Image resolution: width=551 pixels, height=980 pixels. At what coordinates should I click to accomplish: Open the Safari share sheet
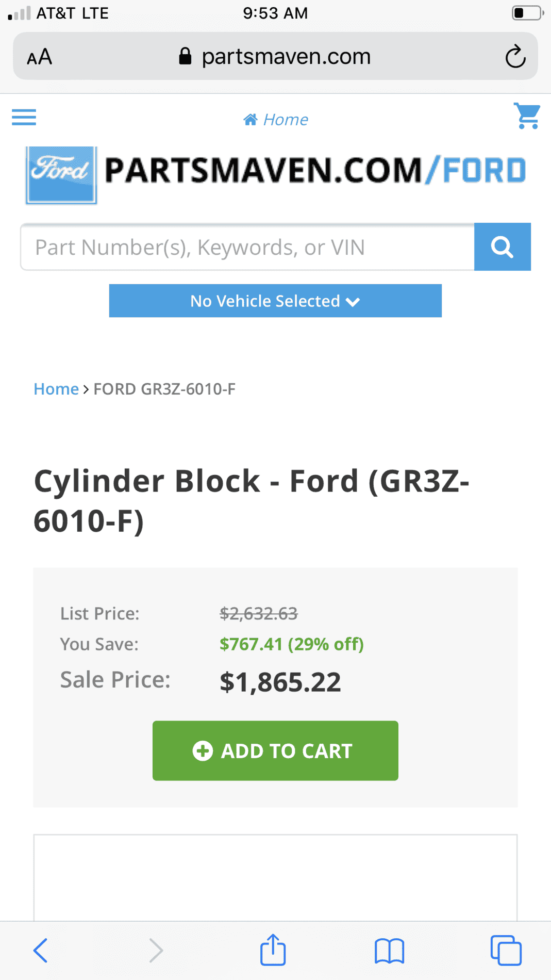[273, 949]
